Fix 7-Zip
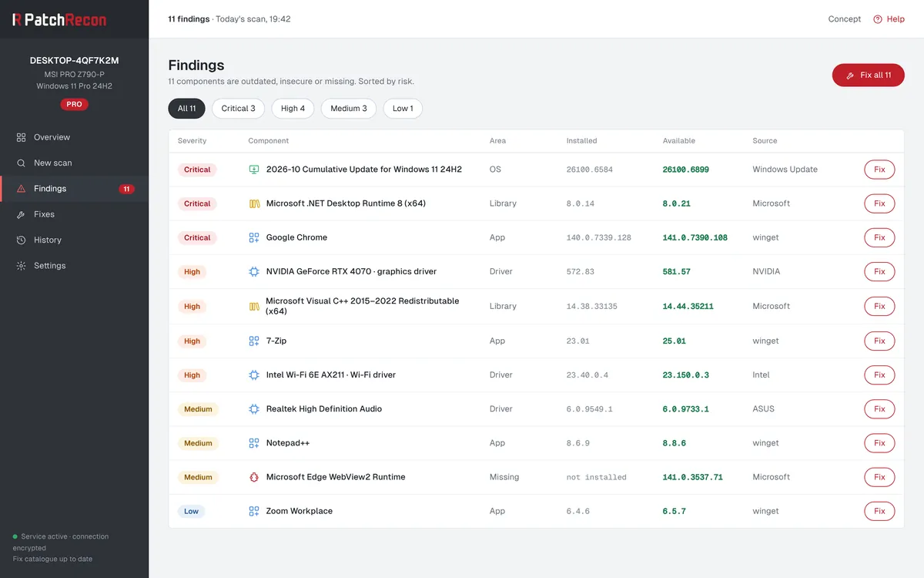 point(879,341)
